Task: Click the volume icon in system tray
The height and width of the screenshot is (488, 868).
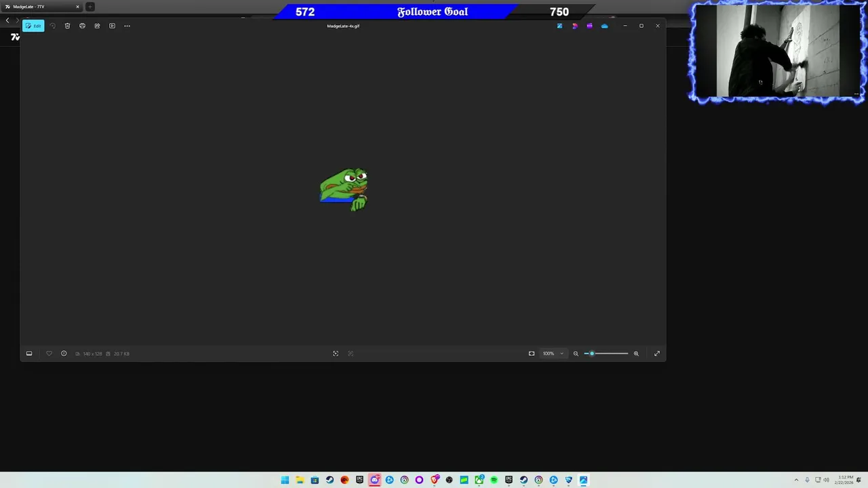Action: click(826, 480)
